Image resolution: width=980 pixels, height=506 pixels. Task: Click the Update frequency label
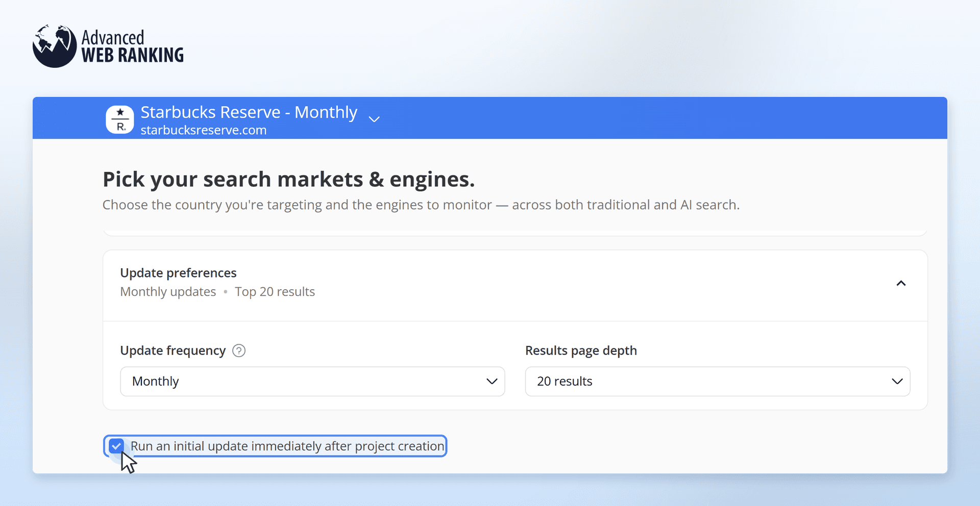click(173, 350)
